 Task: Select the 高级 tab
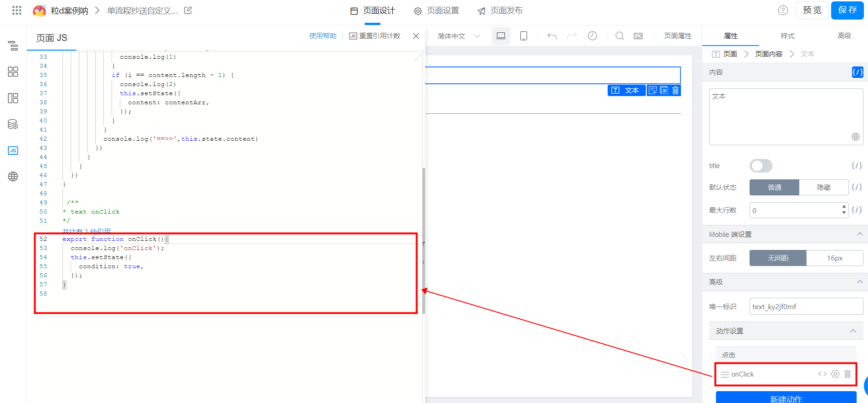pyautogui.click(x=844, y=36)
